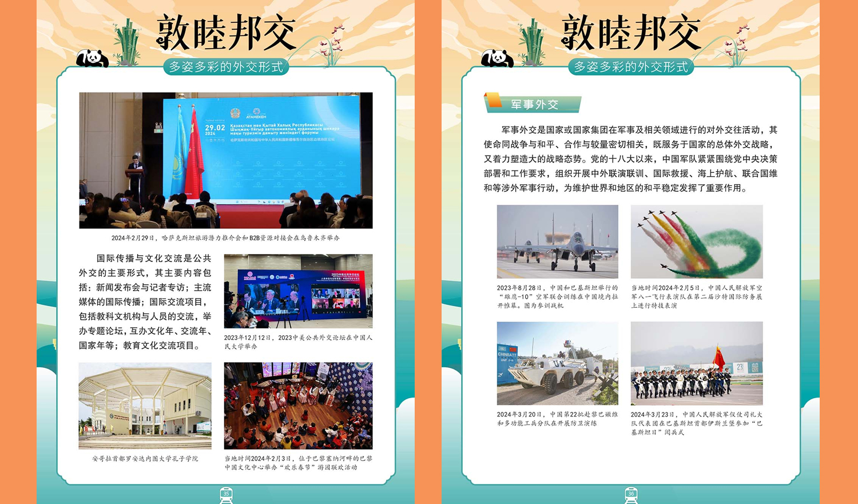Screen dimensions: 858x504
Task: Open the 2023 China-US public diplomacy forum photo
Action: pyautogui.click(x=298, y=291)
